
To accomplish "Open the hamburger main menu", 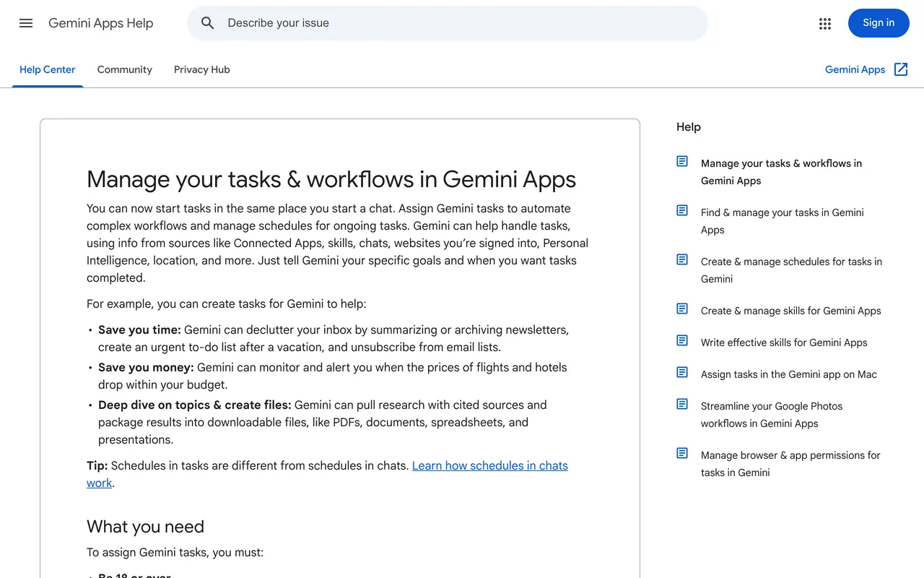I will tap(26, 23).
